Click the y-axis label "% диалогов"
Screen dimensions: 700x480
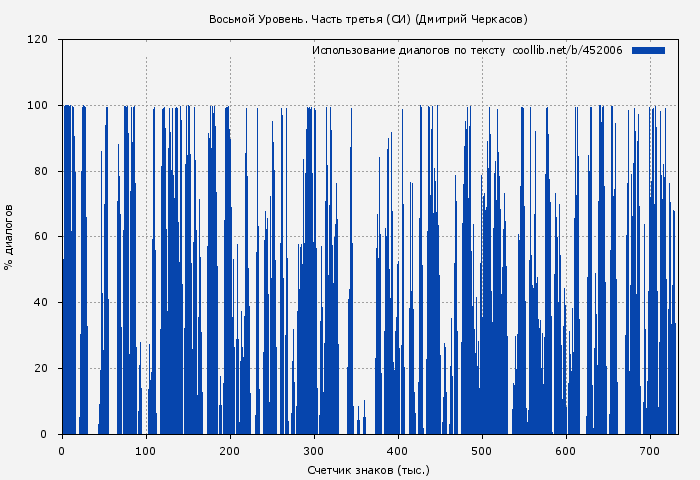pos(9,237)
